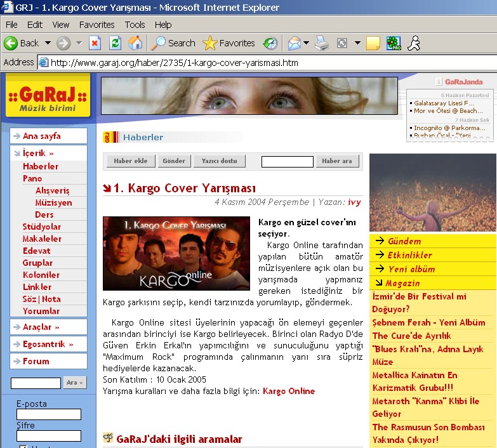
Task: Collapse the İçerik sidebar section
Action: pos(48,153)
